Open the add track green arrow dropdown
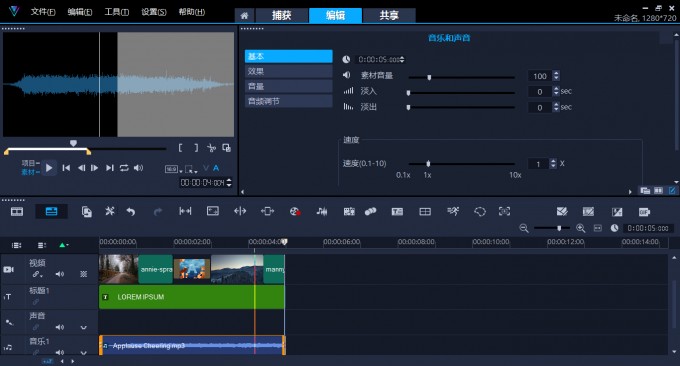This screenshot has width=680, height=366. (63, 245)
